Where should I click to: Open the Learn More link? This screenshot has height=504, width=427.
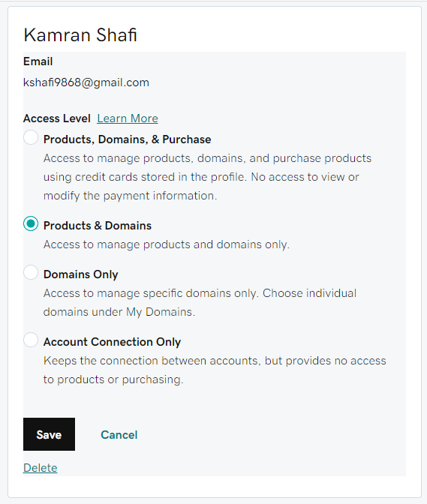pyautogui.click(x=128, y=118)
